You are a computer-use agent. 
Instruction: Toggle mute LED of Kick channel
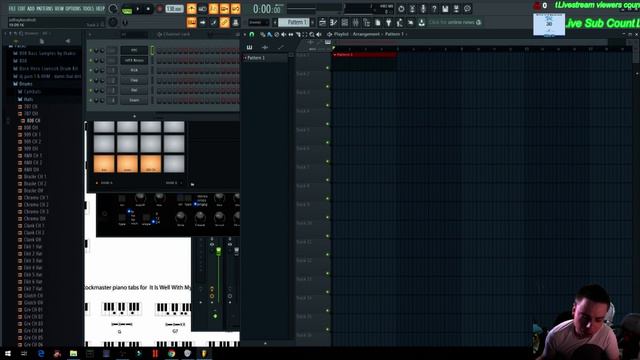[x=91, y=70]
